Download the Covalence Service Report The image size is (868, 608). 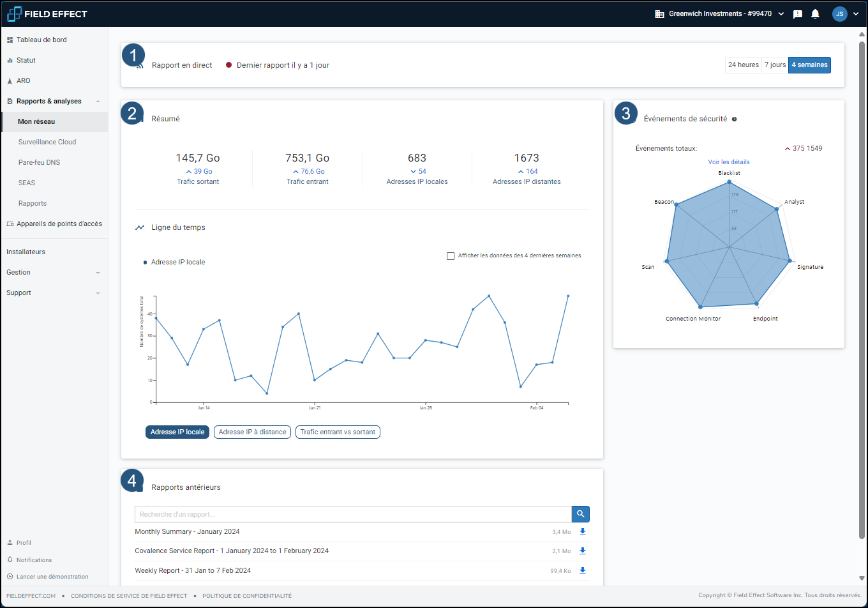point(583,551)
